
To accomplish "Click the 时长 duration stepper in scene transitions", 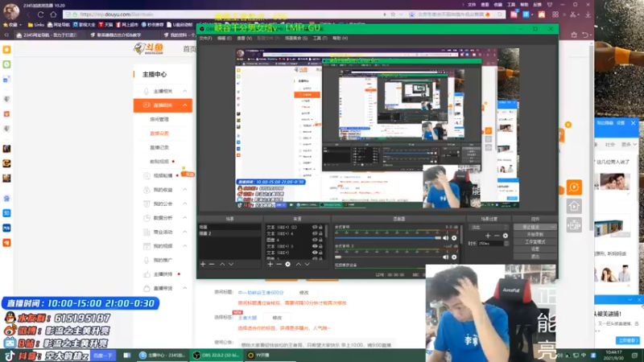I will tap(506, 244).
